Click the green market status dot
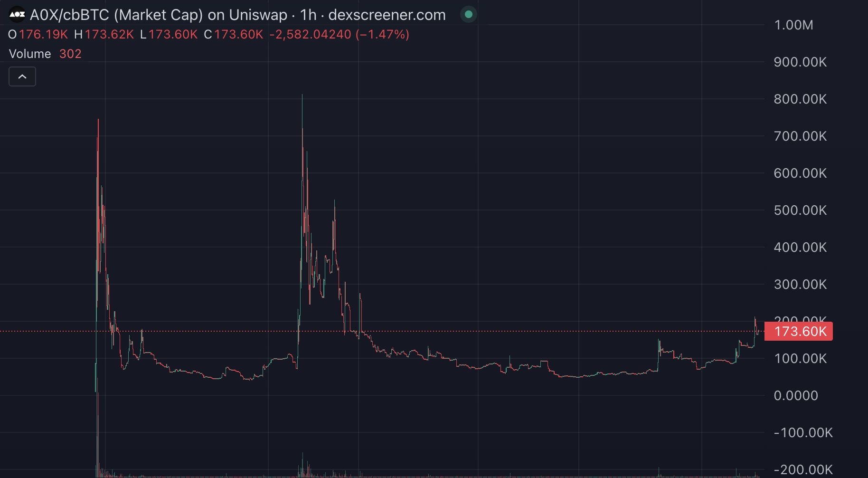This screenshot has width=868, height=478. coord(468,15)
